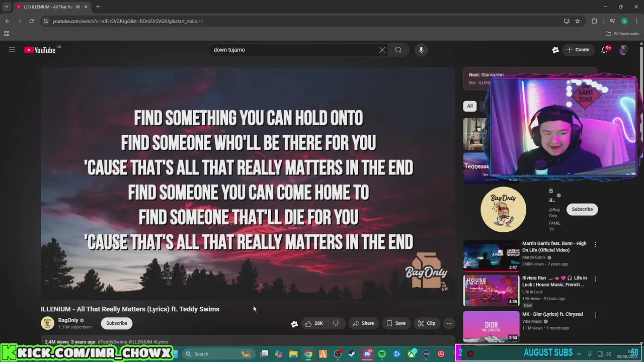Open the BagOnly channel name link

click(68, 320)
